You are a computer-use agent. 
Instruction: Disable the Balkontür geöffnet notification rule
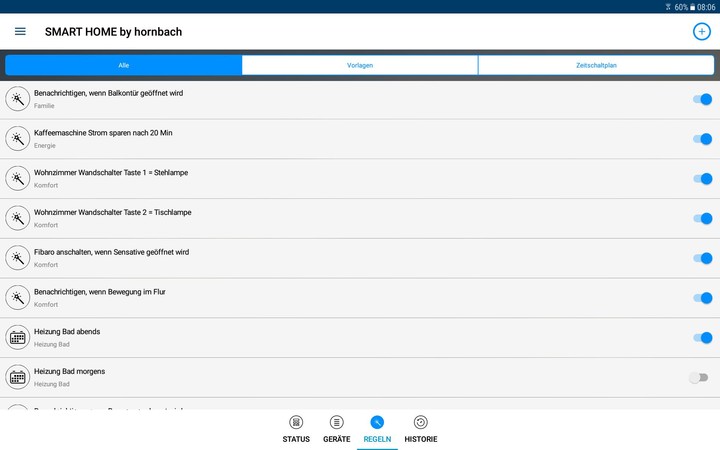point(703,99)
